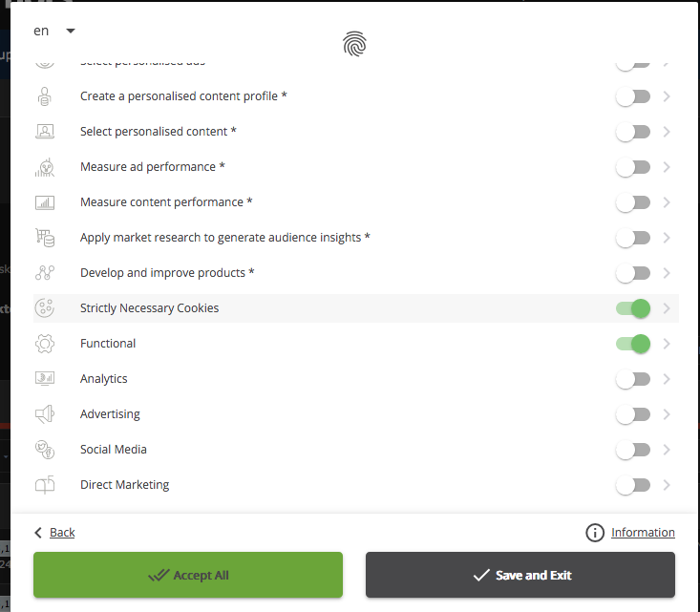The width and height of the screenshot is (700, 612).
Task: Disable the Functional cookies toggle
Action: [x=633, y=344]
